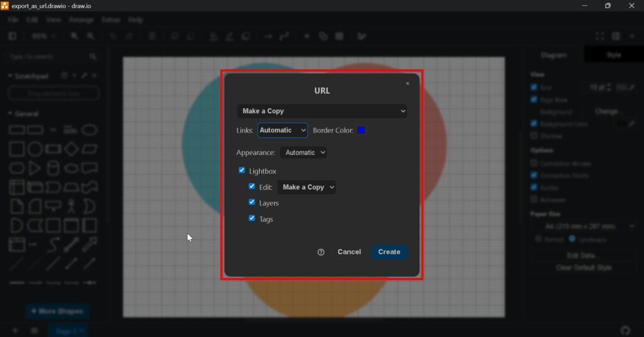The image size is (644, 337).
Task: Click the trash delete icon in the toolbar
Action: point(152,36)
